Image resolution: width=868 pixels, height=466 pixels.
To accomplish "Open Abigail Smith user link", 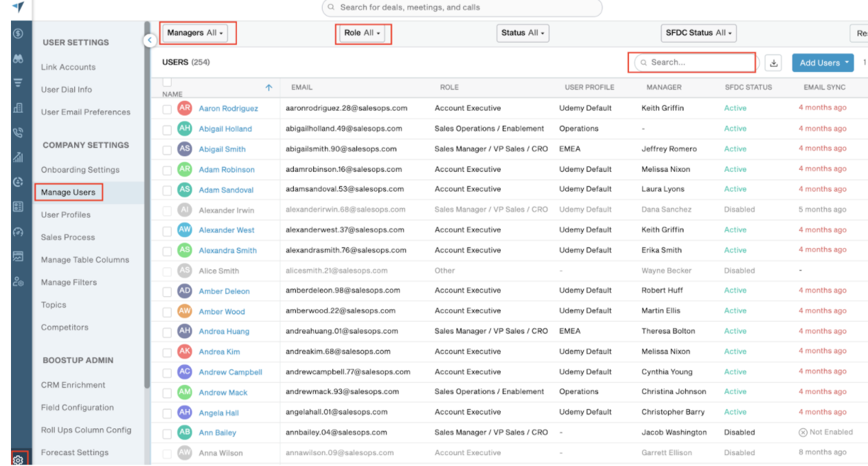I will click(222, 149).
